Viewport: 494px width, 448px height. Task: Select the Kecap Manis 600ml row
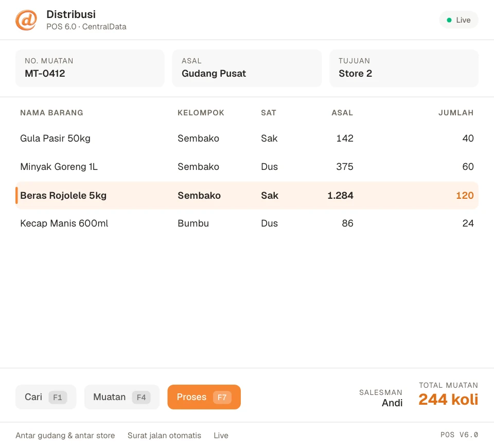coord(247,223)
